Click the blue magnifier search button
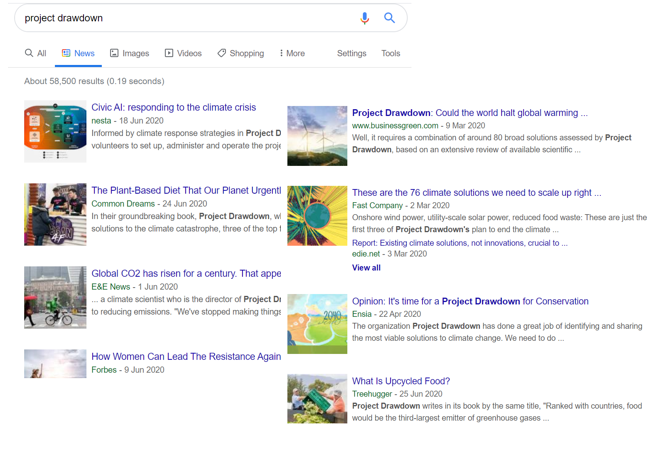This screenshot has height=455, width=667. coord(389,18)
